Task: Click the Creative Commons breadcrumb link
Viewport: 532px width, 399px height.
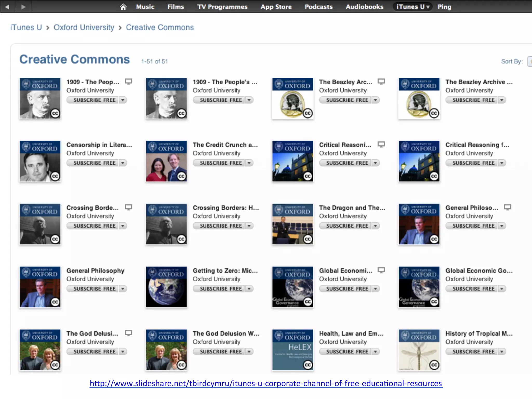Action: click(160, 27)
